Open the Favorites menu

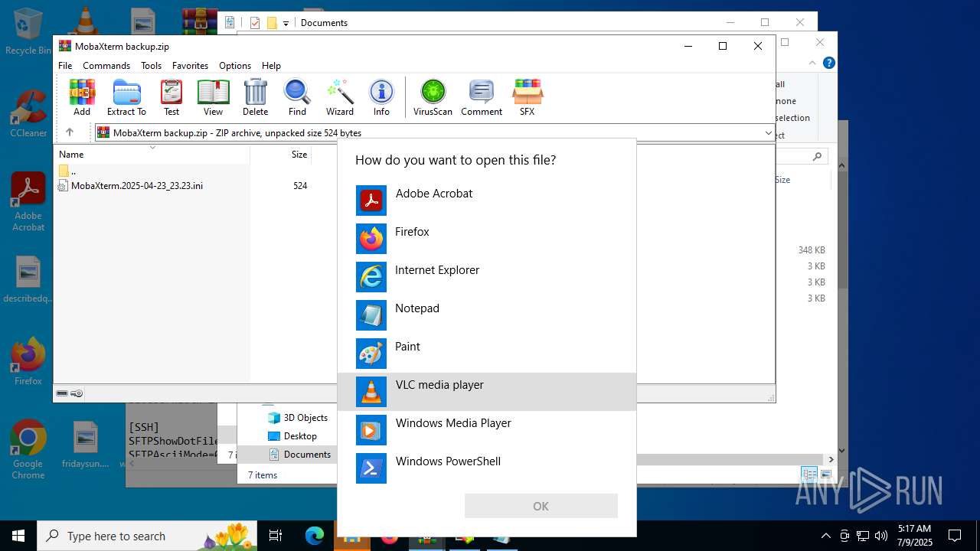pyautogui.click(x=190, y=66)
